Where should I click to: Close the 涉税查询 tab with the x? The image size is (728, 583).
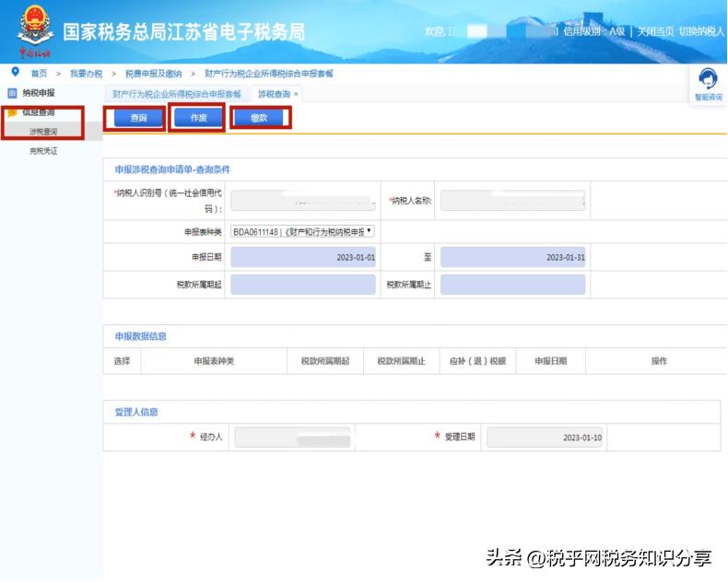[x=296, y=94]
